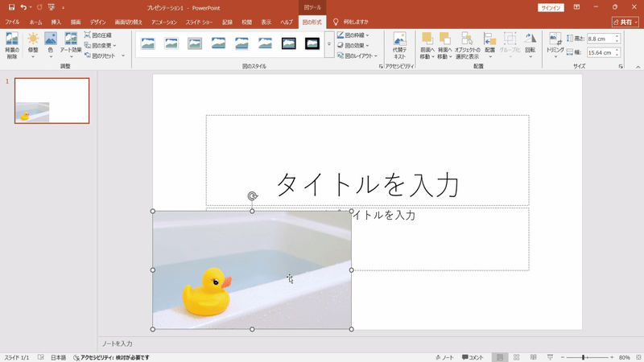The image size is (644, 362).
Task: Switch to the スライド ショー tab
Action: [x=199, y=22]
